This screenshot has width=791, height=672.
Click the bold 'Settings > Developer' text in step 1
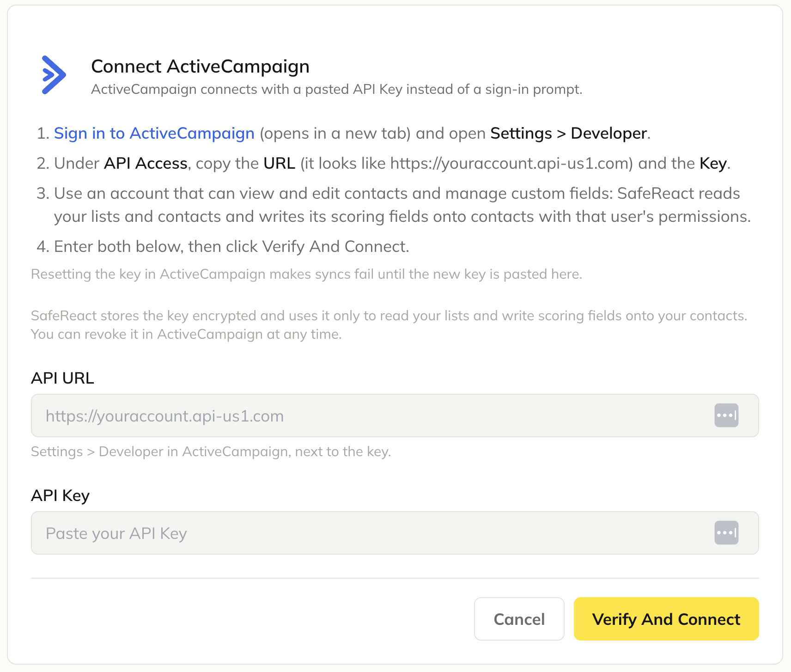click(x=568, y=133)
